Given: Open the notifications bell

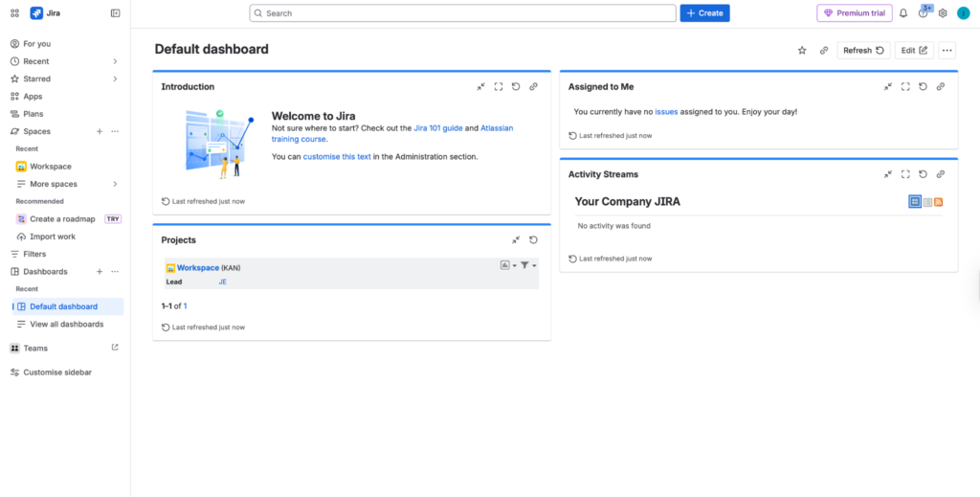Looking at the screenshot, I should [902, 13].
